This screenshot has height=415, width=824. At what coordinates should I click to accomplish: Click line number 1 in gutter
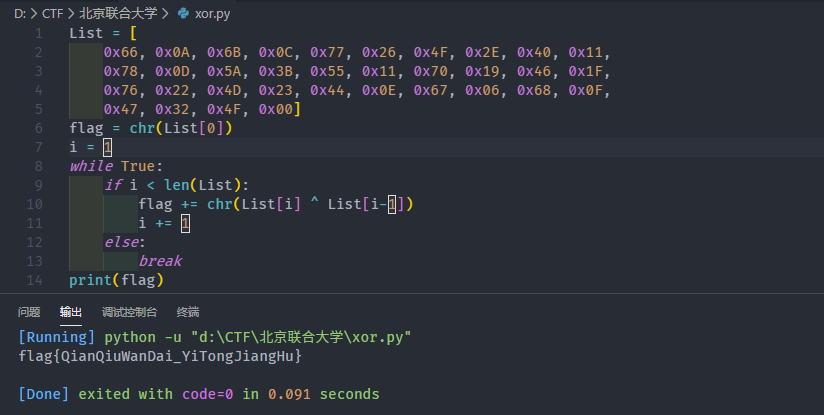coord(38,34)
